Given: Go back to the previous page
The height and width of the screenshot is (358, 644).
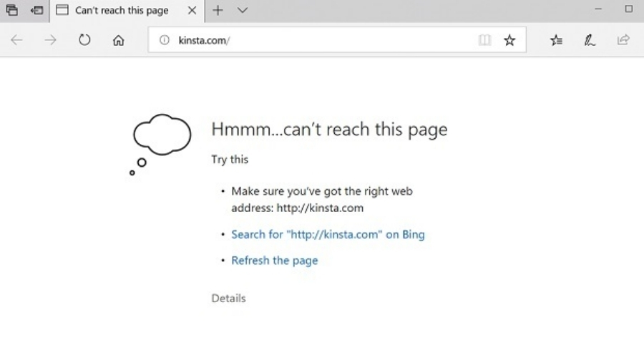Looking at the screenshot, I should 17,40.
